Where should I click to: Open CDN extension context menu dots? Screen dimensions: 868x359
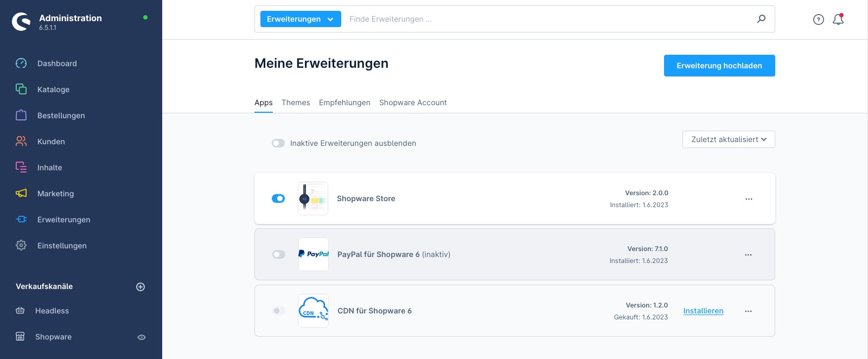pos(748,311)
